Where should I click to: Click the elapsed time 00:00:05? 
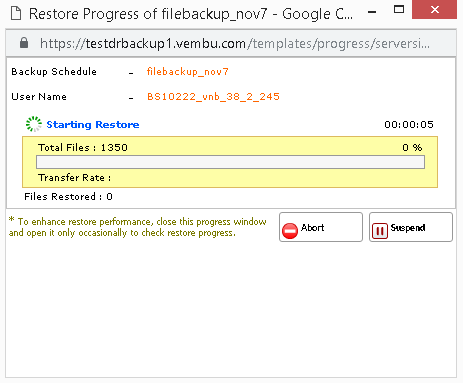[409, 125]
